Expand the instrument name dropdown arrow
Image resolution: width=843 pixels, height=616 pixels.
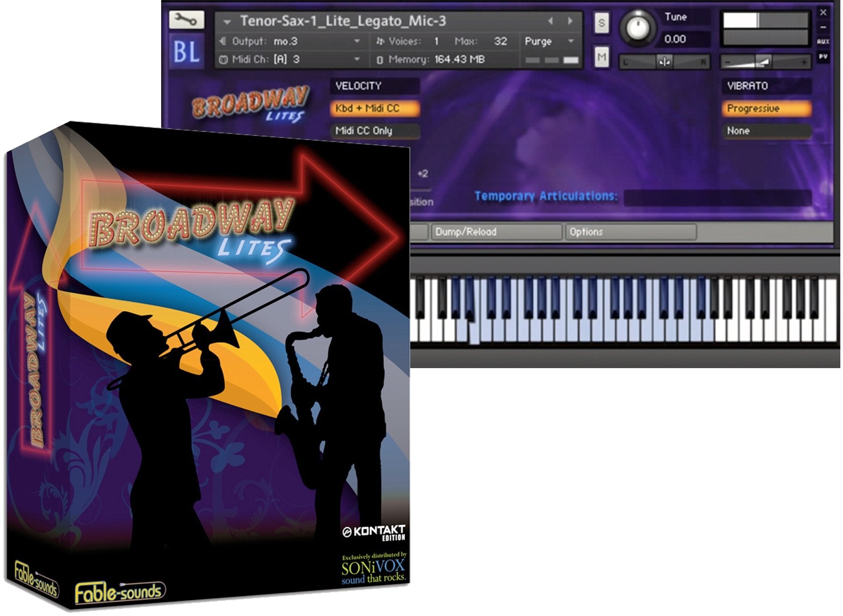coord(227,22)
